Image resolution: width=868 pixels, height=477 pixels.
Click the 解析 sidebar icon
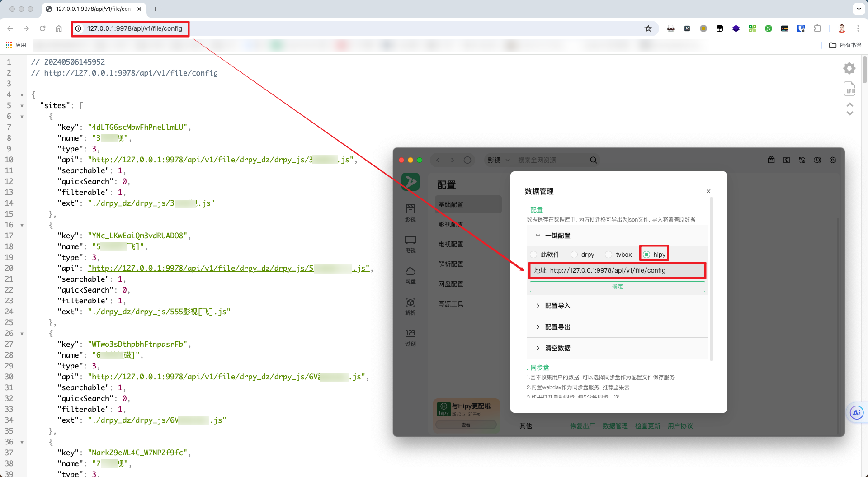(410, 306)
